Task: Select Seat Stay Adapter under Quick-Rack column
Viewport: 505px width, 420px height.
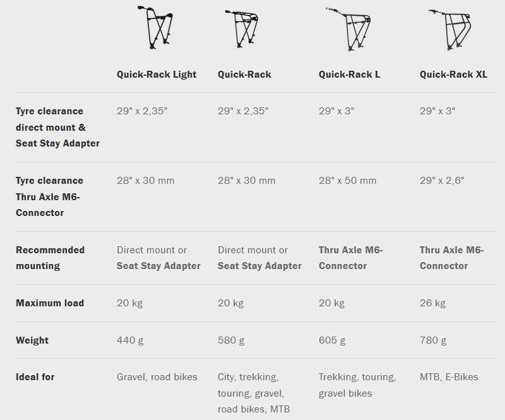Action: point(259,266)
